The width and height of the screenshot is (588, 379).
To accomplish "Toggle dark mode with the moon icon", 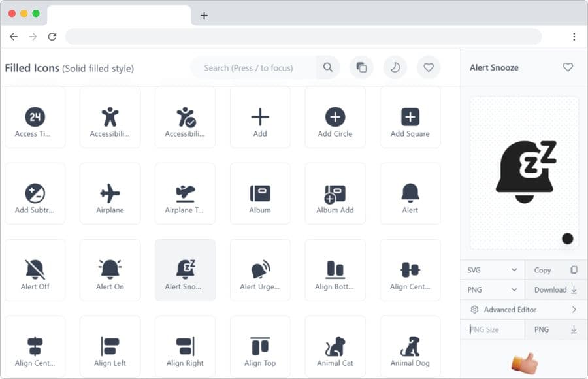I will 395,67.
